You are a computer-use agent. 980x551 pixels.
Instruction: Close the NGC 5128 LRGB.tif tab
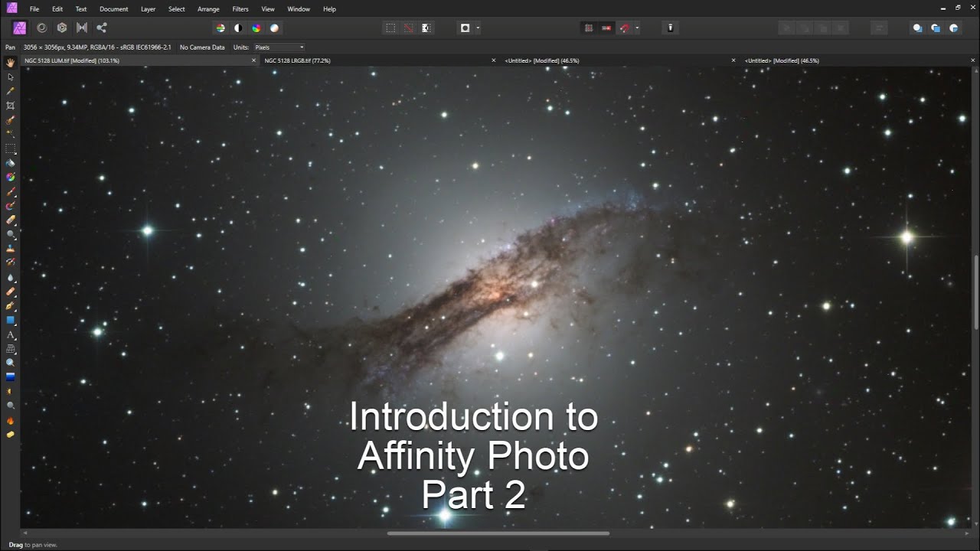pyautogui.click(x=494, y=60)
